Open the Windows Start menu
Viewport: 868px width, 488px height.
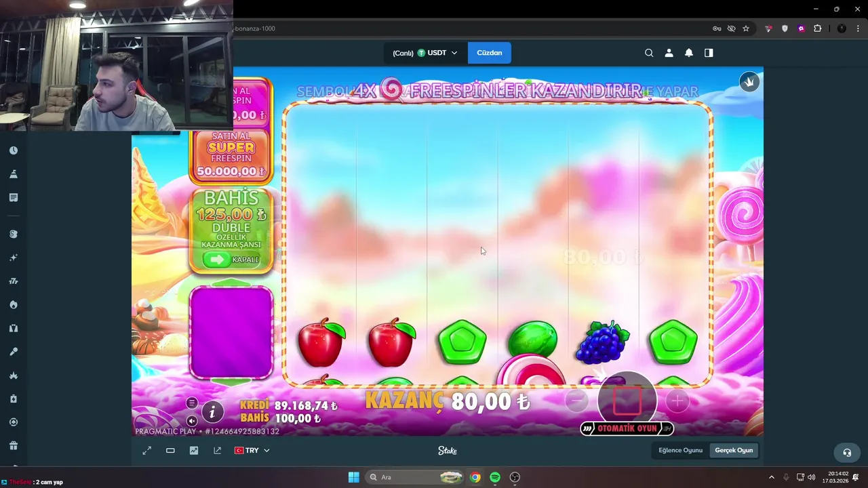353,477
